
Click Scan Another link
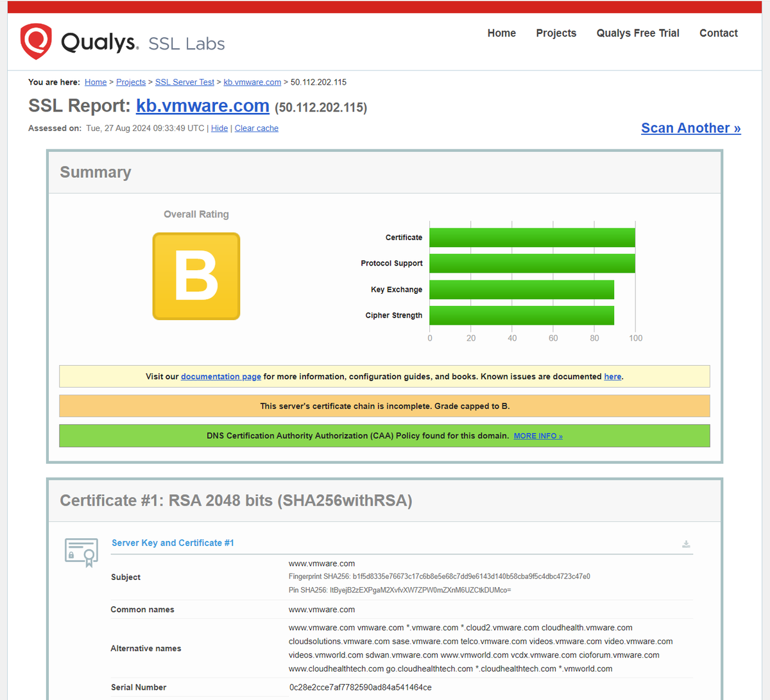691,128
